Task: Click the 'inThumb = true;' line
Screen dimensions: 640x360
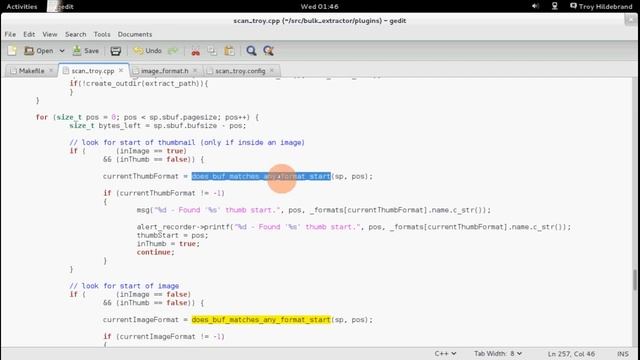Action: pyautogui.click(x=168, y=244)
